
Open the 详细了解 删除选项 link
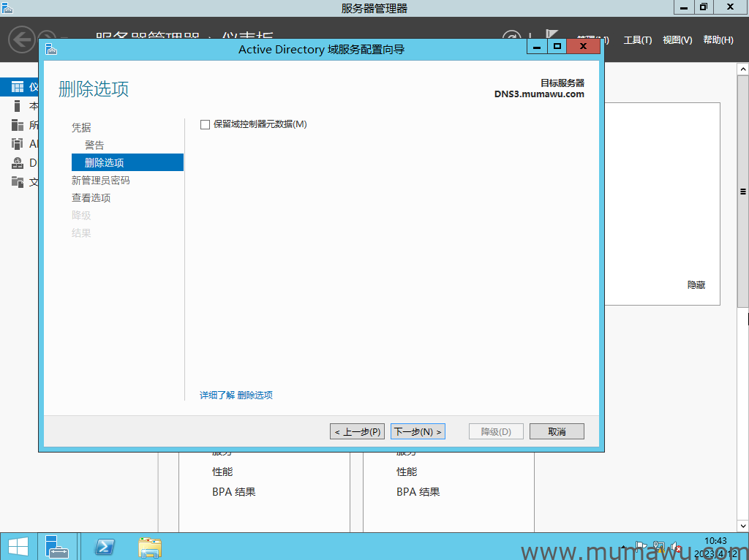[236, 396]
